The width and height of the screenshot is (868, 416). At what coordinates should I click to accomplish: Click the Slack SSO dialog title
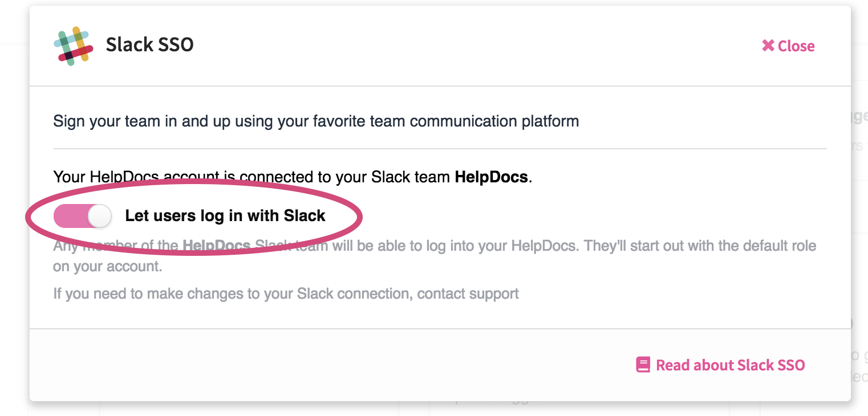coord(149,44)
